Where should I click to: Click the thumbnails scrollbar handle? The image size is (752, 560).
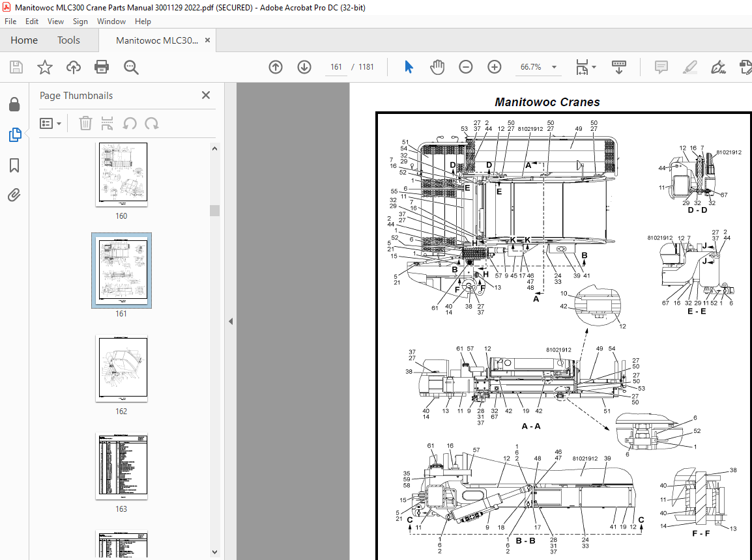click(214, 210)
